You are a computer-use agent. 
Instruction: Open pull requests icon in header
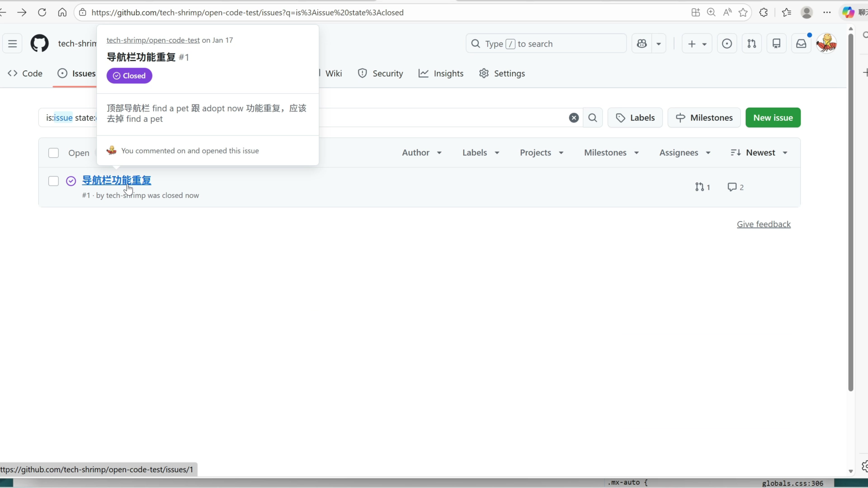click(x=751, y=43)
